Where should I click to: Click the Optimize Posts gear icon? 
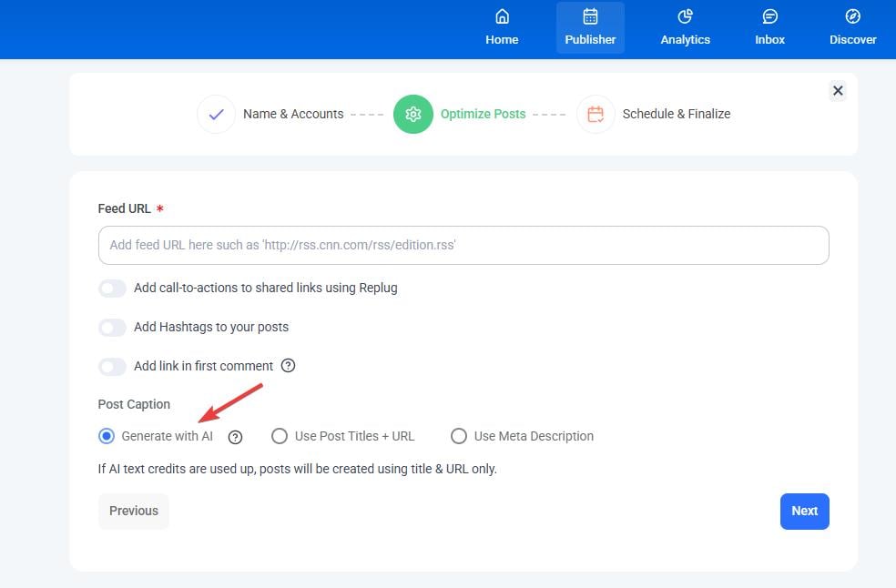413,114
